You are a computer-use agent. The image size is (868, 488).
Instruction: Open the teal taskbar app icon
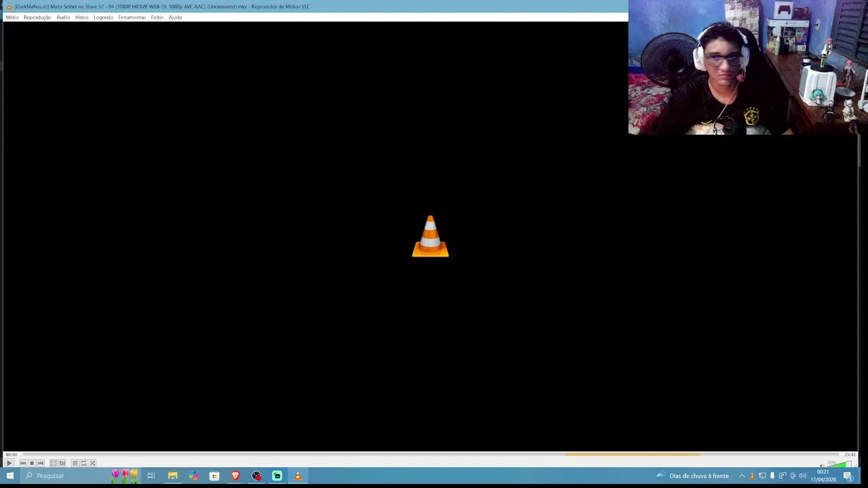click(277, 476)
